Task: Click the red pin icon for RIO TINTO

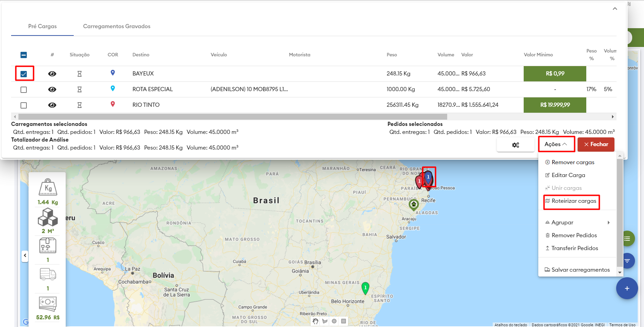Action: pyautogui.click(x=113, y=104)
